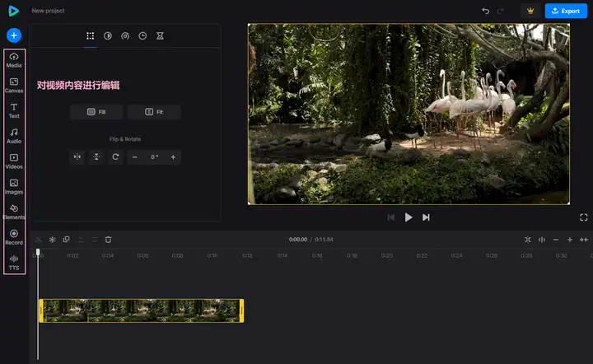Toggle timeline snapping icon
This screenshot has height=364, width=593.
click(x=528, y=240)
